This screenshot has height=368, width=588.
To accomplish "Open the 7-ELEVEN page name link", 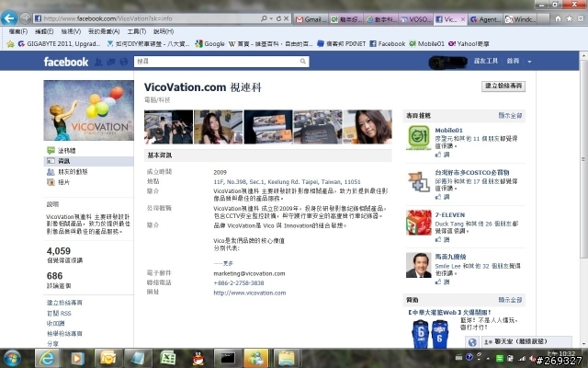I will [x=450, y=214].
